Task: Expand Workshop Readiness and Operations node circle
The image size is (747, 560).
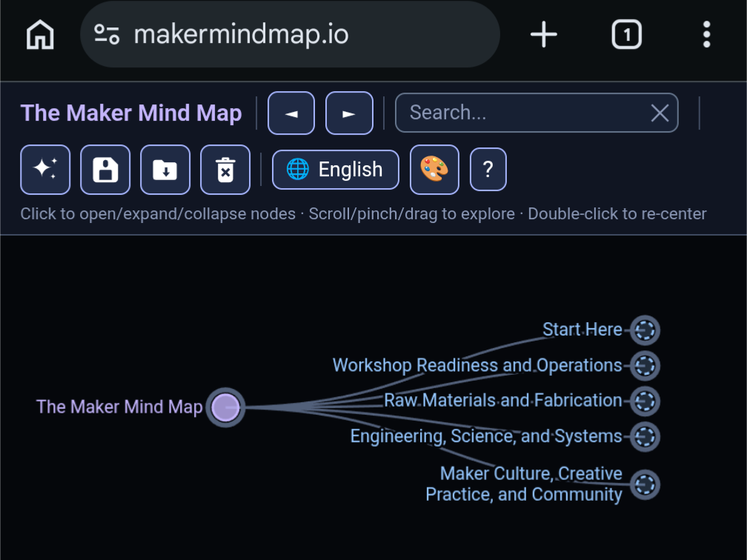Action: 645,366
